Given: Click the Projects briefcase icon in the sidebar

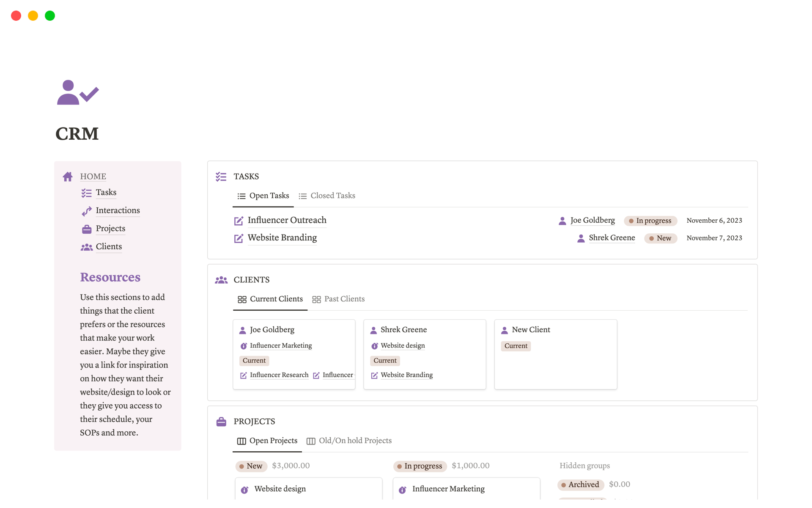Looking at the screenshot, I should click(x=86, y=229).
